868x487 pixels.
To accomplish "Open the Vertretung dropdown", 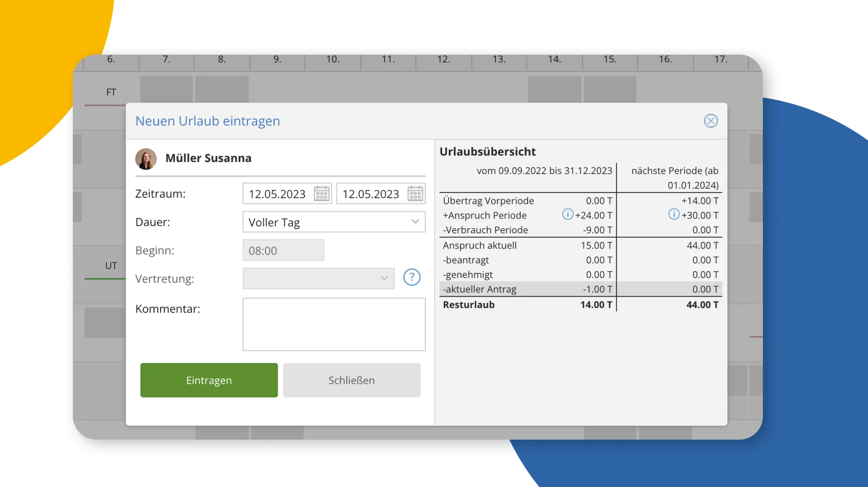I will pyautogui.click(x=319, y=278).
